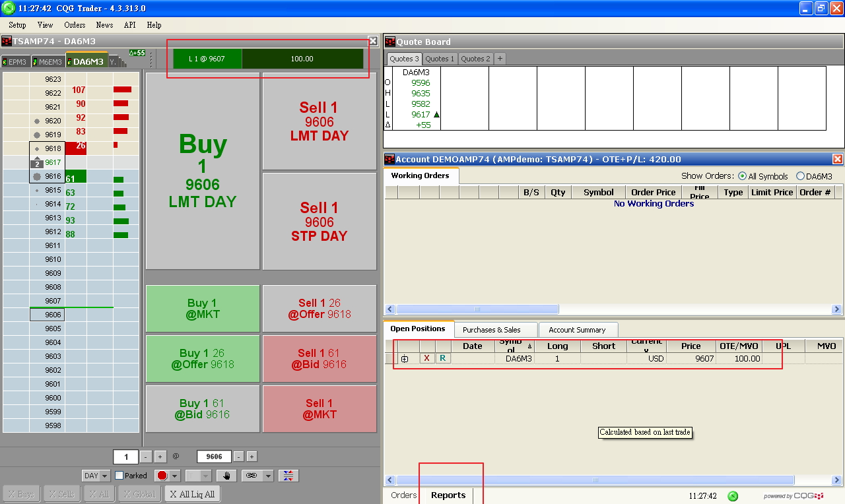Click the 9606 price cell in ladder
Screen dimensions: 845x504
(48, 315)
